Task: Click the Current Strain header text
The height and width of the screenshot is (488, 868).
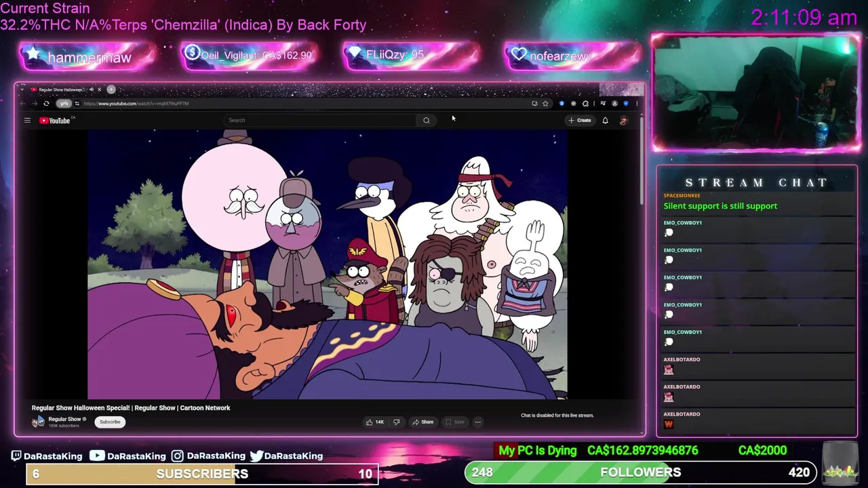Action: pos(45,9)
